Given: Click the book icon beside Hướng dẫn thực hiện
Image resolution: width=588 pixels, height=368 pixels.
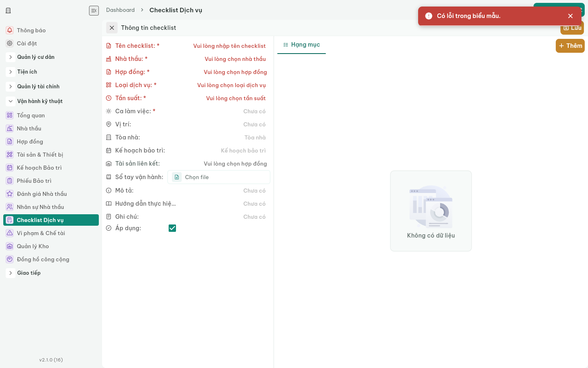Looking at the screenshot, I should (109, 204).
